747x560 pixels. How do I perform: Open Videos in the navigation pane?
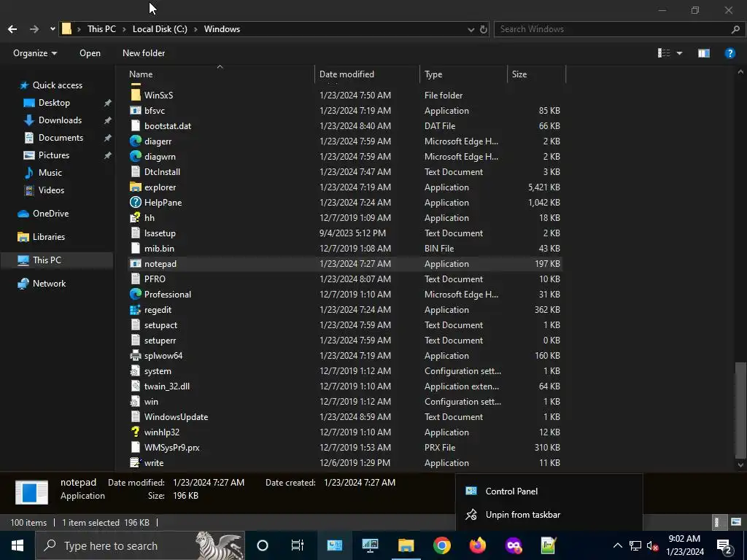(51, 190)
